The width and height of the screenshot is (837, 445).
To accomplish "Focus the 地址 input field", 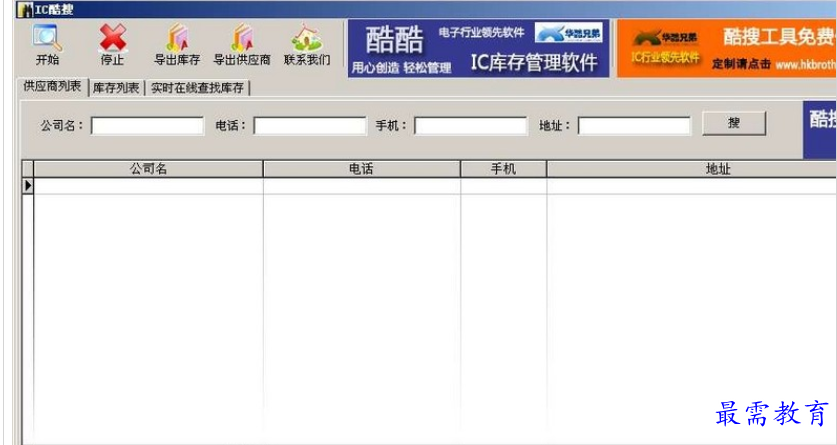I will (634, 126).
